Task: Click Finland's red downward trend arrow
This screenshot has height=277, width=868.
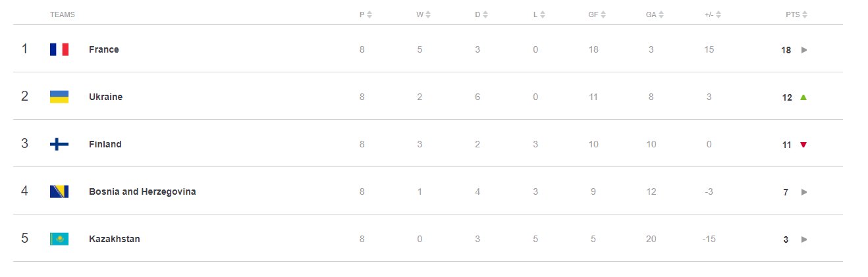Action: (803, 145)
